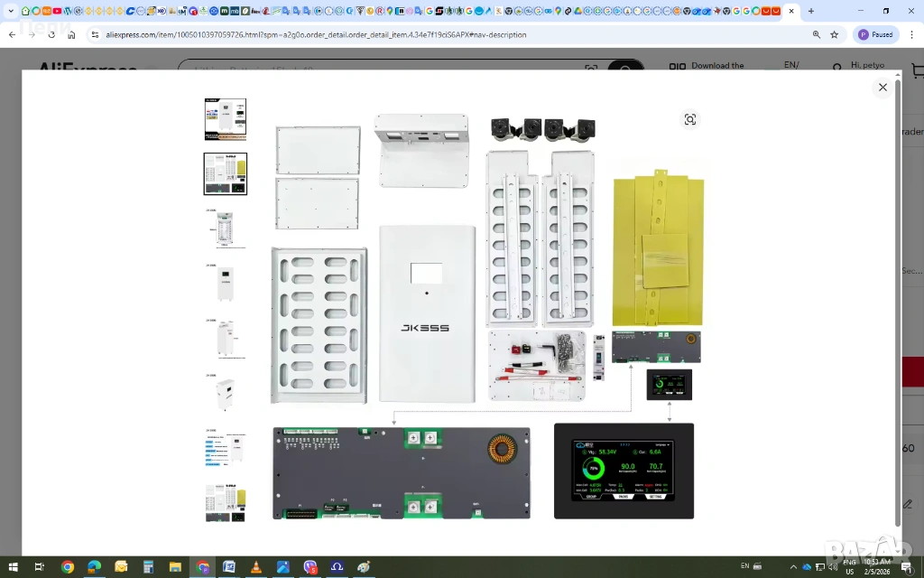This screenshot has width=924, height=578.
Task: Open the Chrome three-dot menu
Action: click(911, 34)
